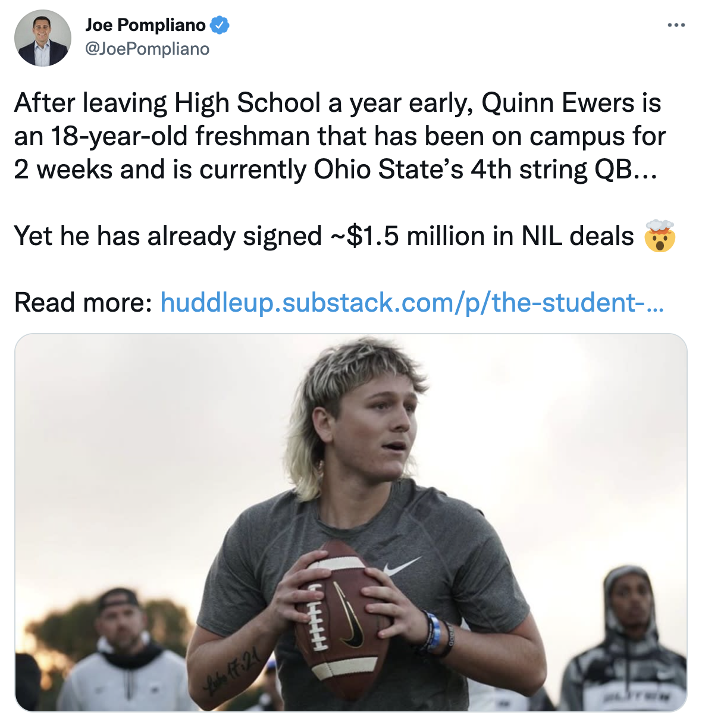Click "Ohio State's" in the tweet text
The image size is (702, 728).
388,170
